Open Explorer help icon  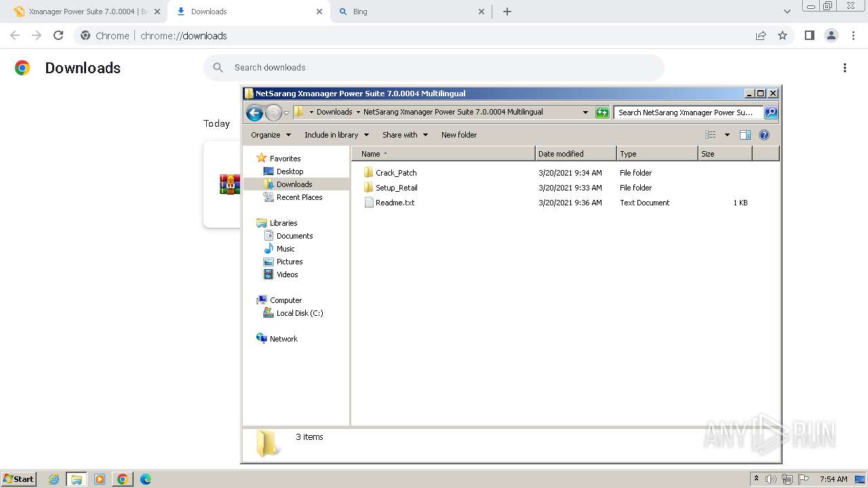pyautogui.click(x=764, y=135)
